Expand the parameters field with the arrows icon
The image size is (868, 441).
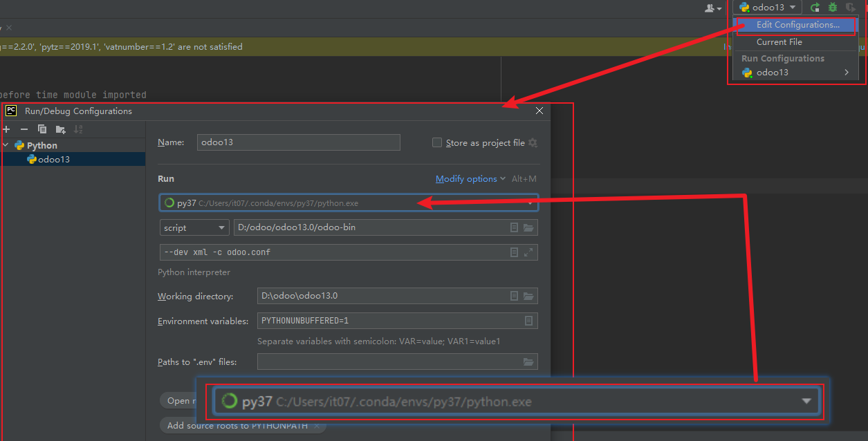point(528,252)
